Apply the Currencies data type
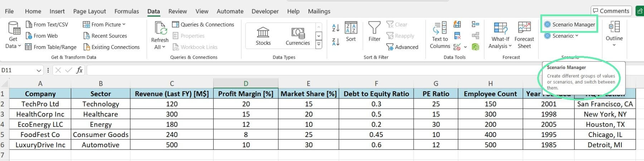Viewport: 644px width, 161px height. [x=298, y=36]
